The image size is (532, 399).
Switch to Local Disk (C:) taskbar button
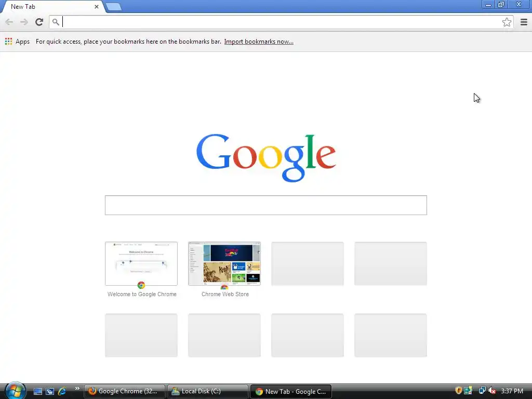(207, 391)
